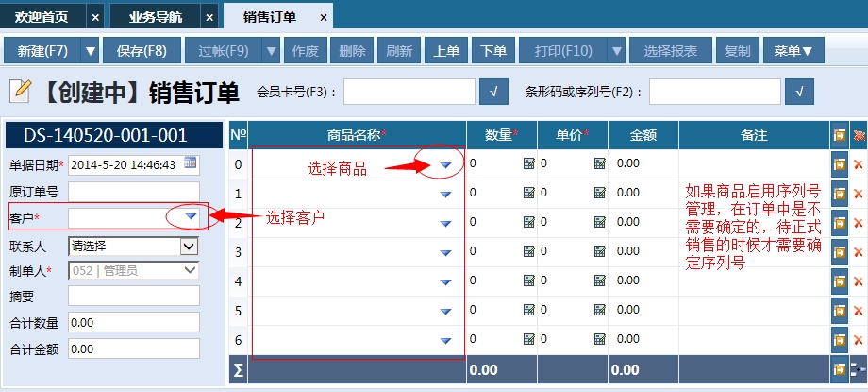Image resolution: width=868 pixels, height=392 pixels.
Task: Click insert-row icon for row 5
Action: pos(839,311)
